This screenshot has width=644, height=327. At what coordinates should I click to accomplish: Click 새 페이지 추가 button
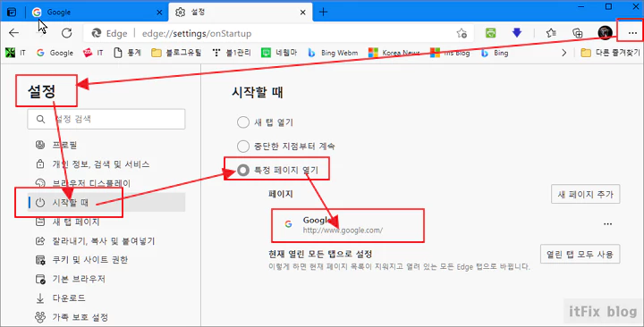tap(585, 194)
